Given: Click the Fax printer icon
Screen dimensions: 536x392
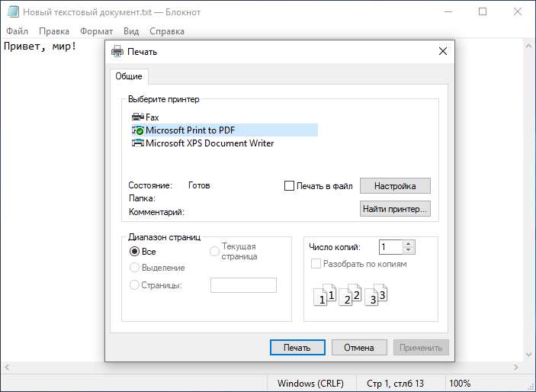Looking at the screenshot, I should (x=138, y=117).
